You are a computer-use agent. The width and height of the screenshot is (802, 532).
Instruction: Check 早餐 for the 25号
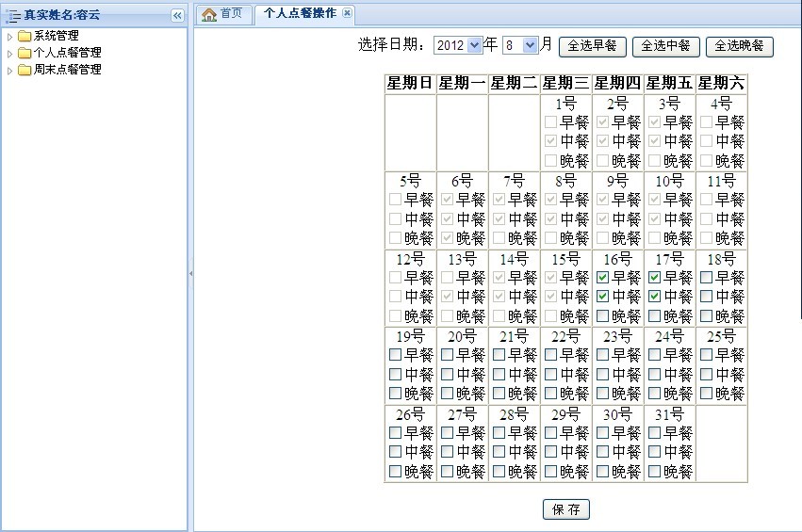pos(707,355)
